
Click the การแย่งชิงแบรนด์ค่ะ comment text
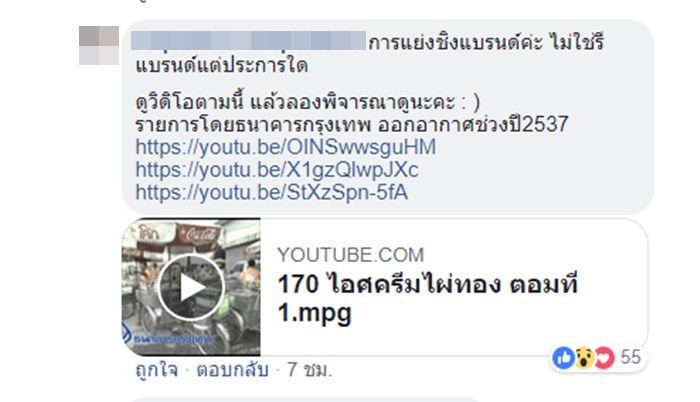point(455,42)
